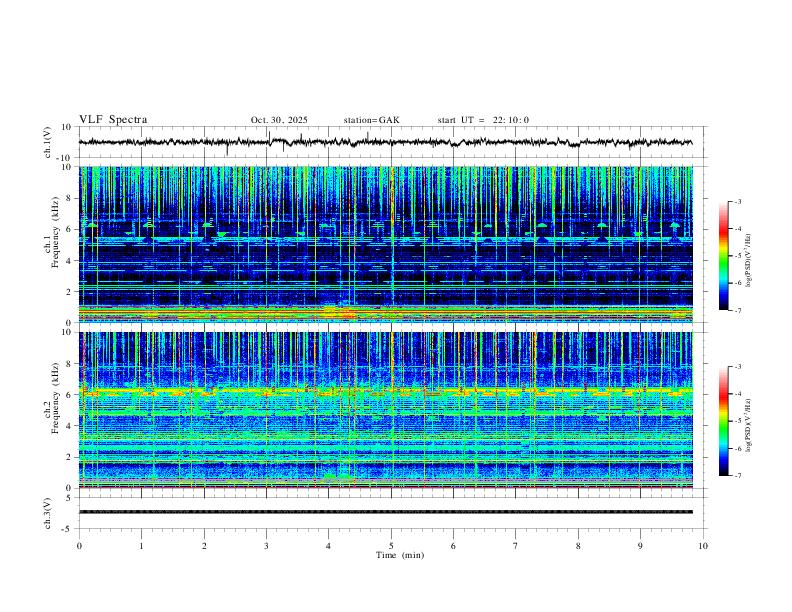Click the "start UT = 22:10:0" label
The height and width of the screenshot is (612, 792).
pyautogui.click(x=483, y=120)
